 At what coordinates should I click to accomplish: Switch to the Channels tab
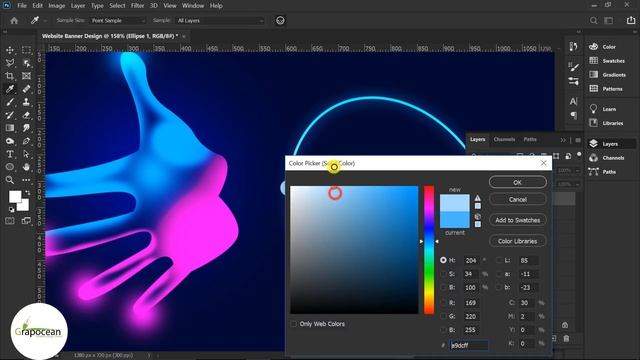pos(504,140)
